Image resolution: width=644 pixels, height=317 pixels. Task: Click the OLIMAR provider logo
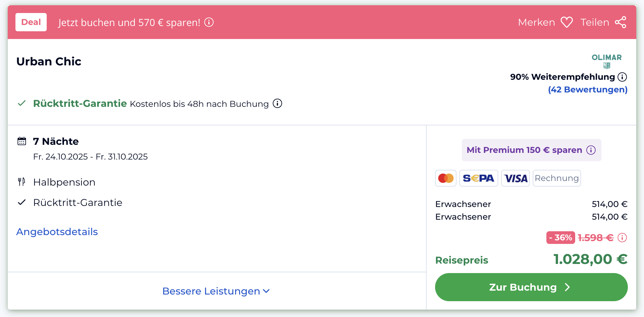click(606, 61)
